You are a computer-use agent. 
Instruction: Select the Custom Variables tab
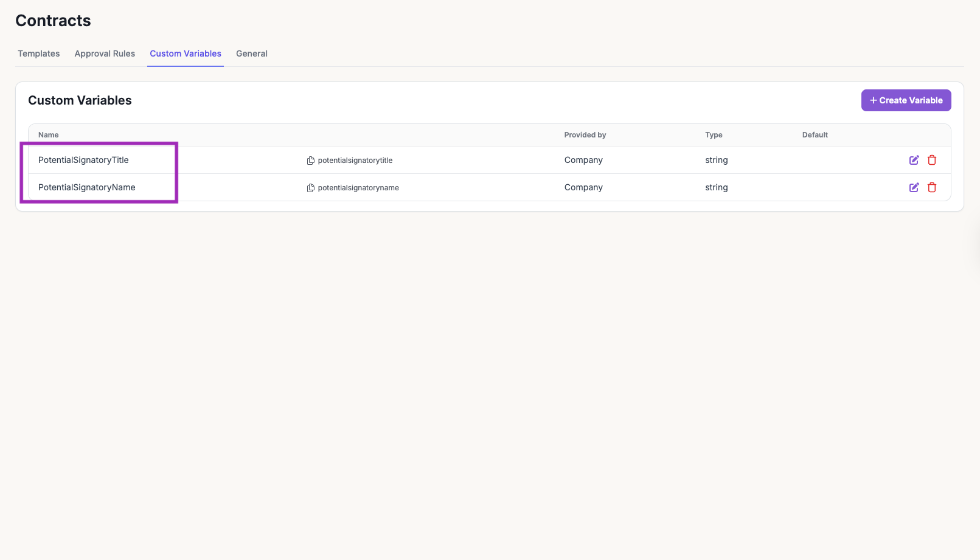[x=186, y=54]
